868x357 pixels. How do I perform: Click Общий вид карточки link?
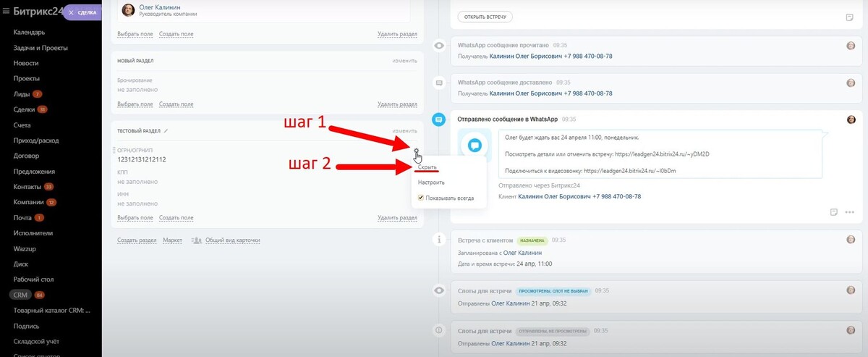pos(233,240)
